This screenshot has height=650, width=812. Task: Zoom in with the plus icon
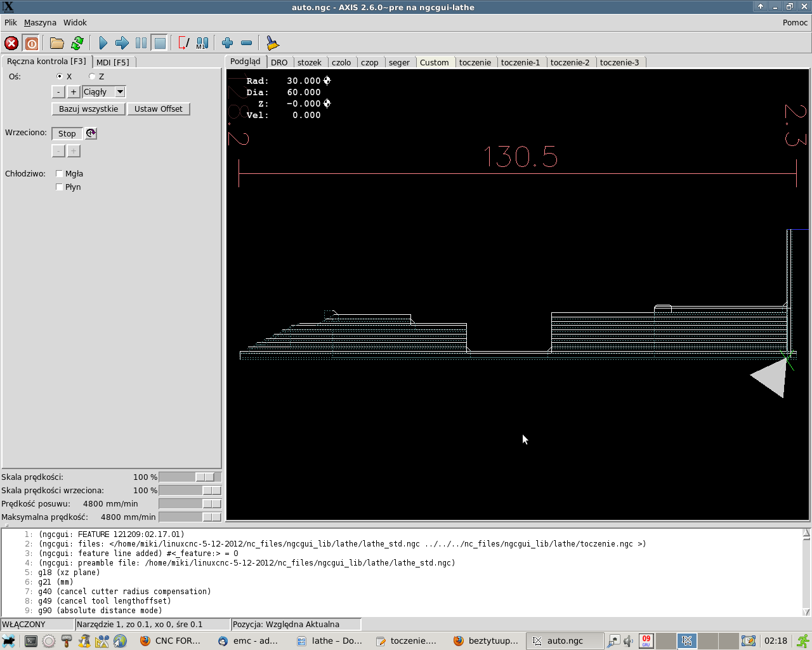point(228,43)
